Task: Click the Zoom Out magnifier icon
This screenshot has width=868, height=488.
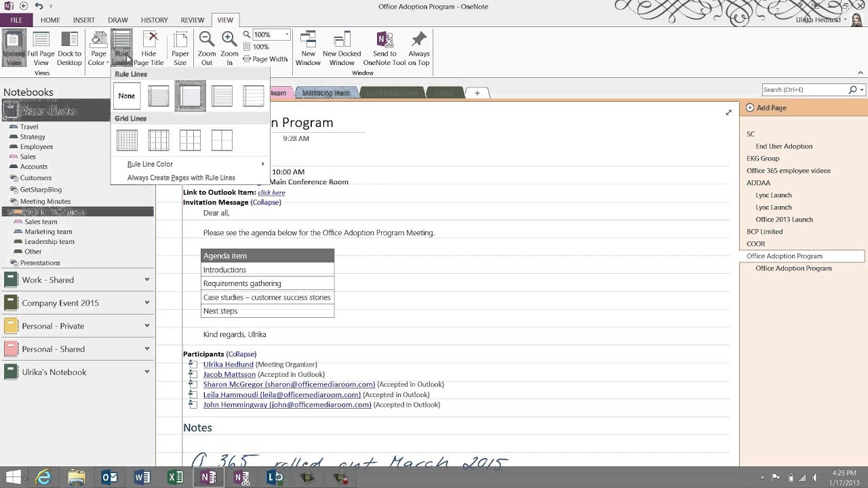Action: (207, 39)
